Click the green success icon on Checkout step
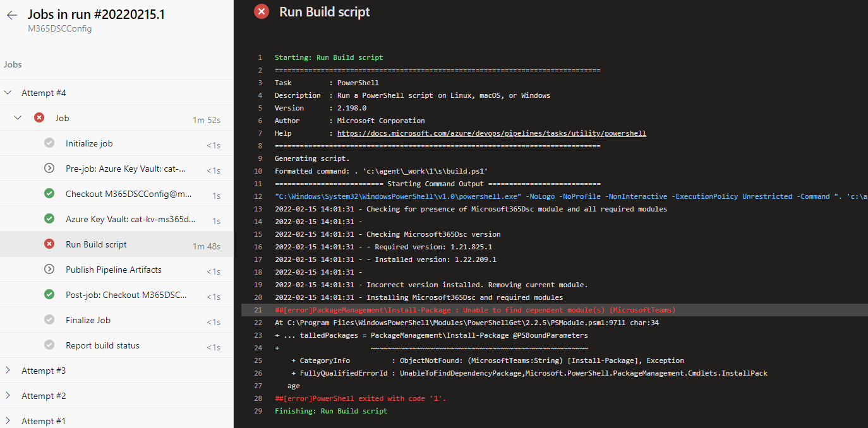Screen dimensions: 868x428 click(49, 193)
